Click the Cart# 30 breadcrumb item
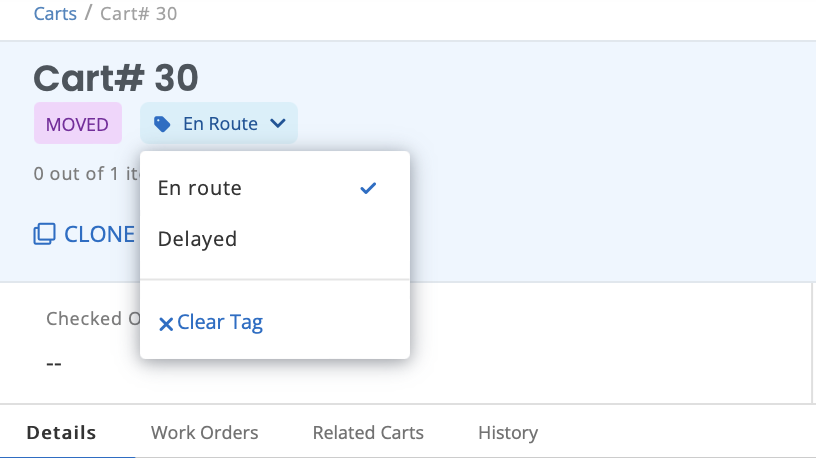 138,14
